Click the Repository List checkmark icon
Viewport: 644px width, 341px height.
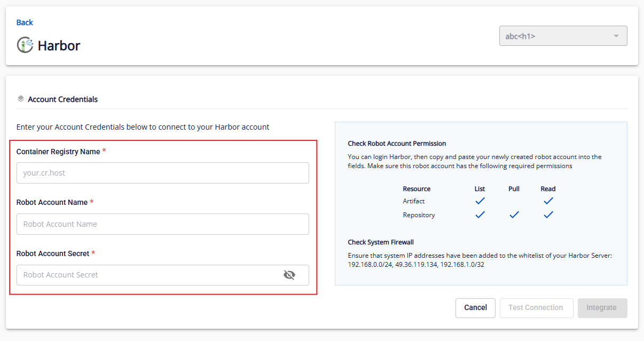(x=480, y=215)
